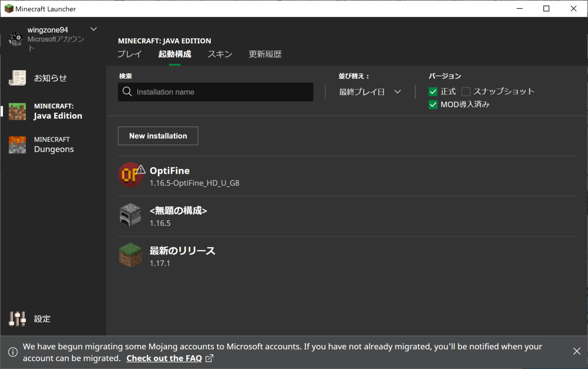Click version text 1.17.1

coord(160,264)
